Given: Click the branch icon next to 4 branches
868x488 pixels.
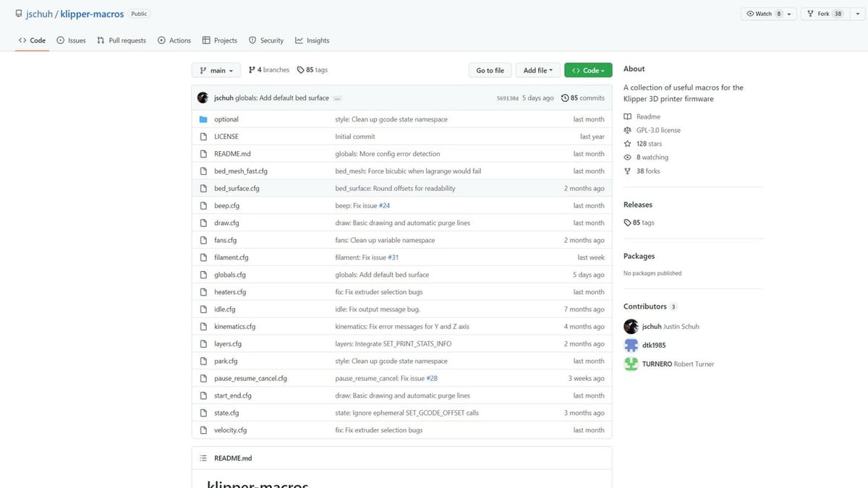Looking at the screenshot, I should 252,70.
